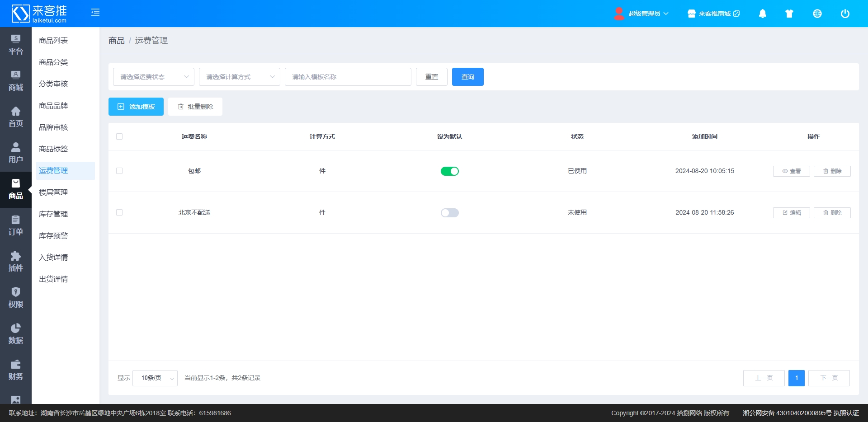This screenshot has height=422, width=868.
Task: Click the globe language icon
Action: click(x=817, y=14)
